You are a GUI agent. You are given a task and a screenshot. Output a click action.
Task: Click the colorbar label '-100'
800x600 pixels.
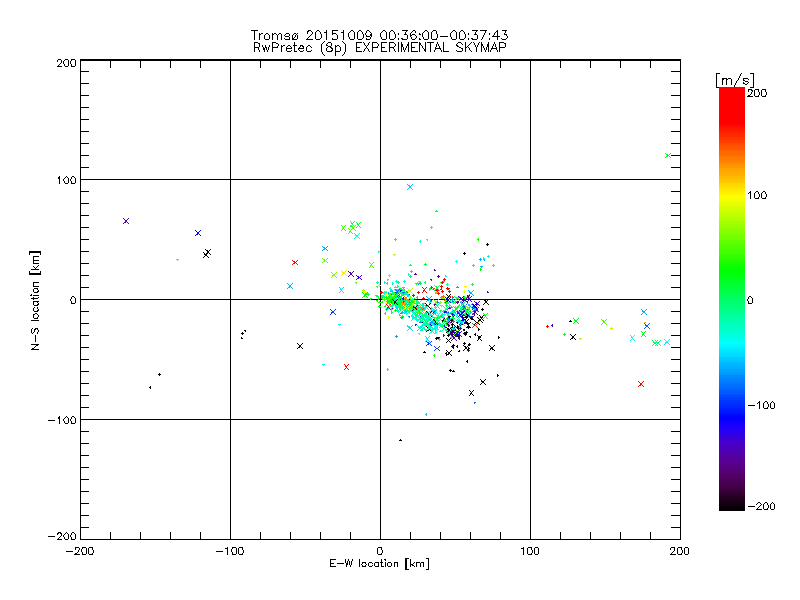click(x=761, y=405)
